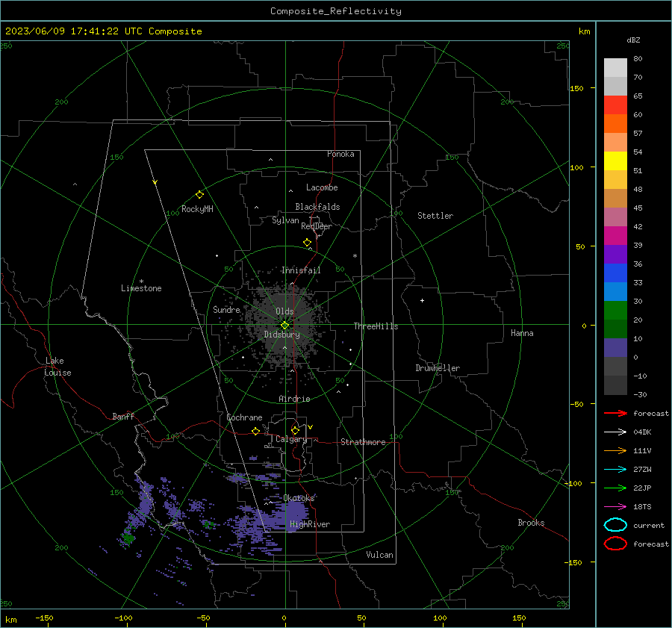The height and width of the screenshot is (628, 672).
Task: Click the -150 tick on bottom km axis
Action: tap(44, 618)
